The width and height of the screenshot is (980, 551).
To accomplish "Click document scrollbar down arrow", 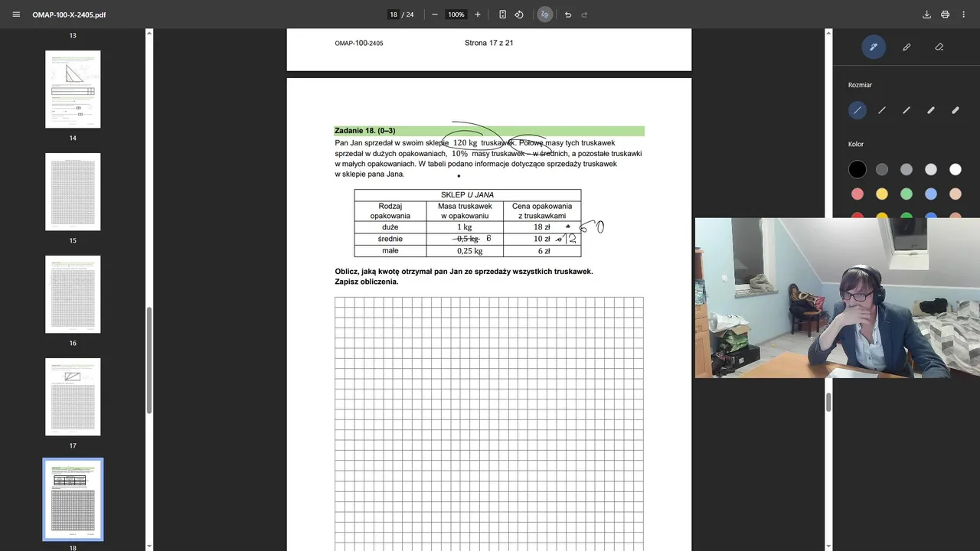I will click(x=828, y=546).
